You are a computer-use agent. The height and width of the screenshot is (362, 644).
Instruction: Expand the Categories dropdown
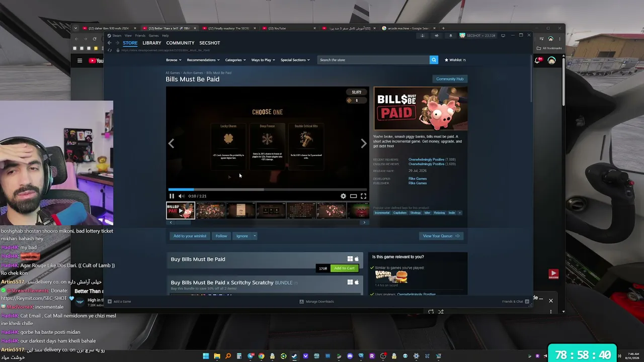235,60
